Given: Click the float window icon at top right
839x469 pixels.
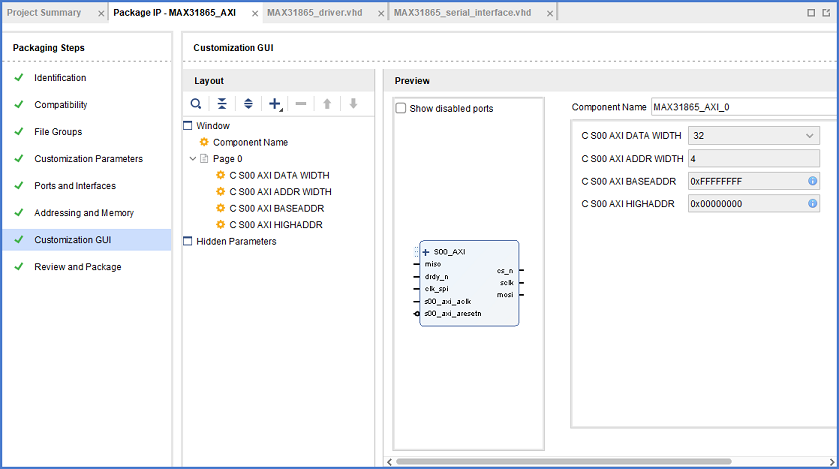Looking at the screenshot, I should coord(826,13).
